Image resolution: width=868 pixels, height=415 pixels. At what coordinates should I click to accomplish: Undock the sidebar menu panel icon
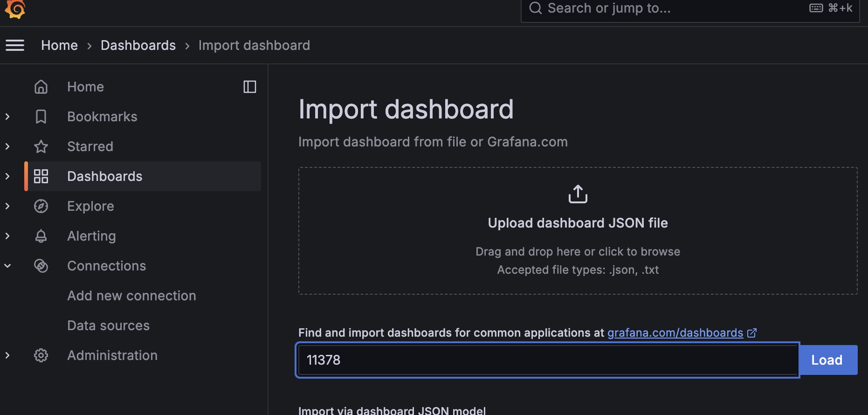pyautogui.click(x=250, y=87)
